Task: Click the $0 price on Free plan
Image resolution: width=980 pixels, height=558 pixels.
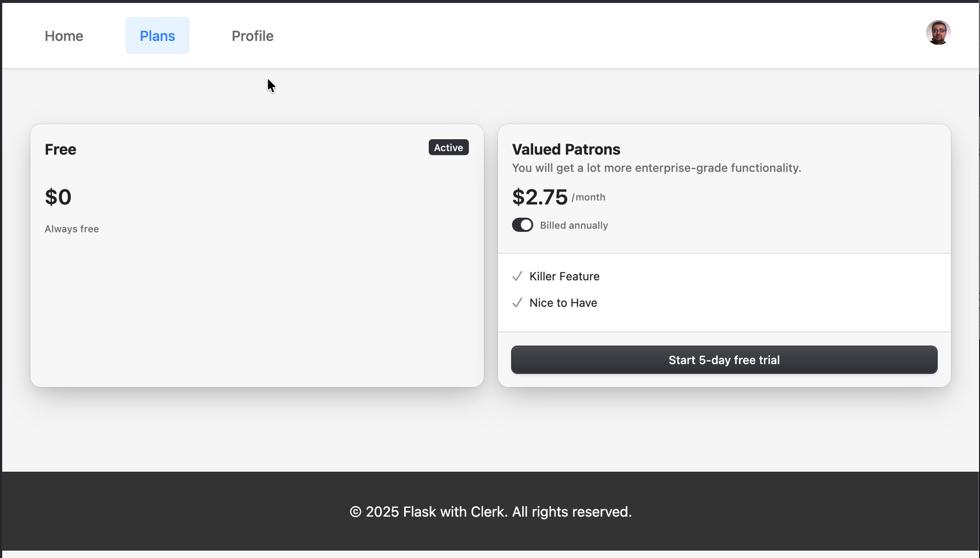Action: click(58, 197)
